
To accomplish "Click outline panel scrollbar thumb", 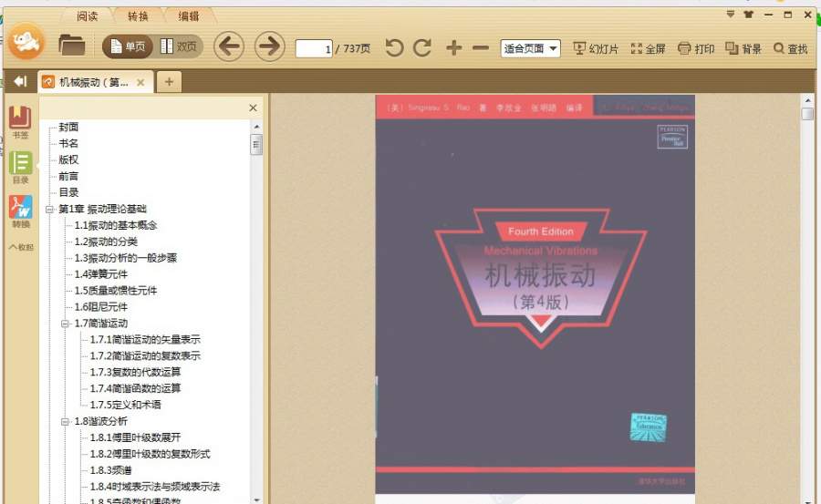I will pos(256,144).
